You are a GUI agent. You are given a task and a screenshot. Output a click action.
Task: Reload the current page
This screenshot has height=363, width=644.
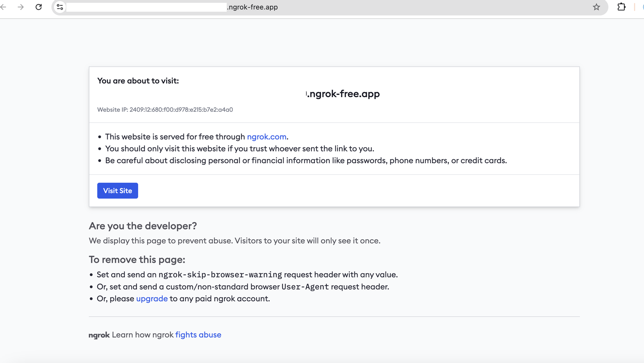pyautogui.click(x=39, y=7)
